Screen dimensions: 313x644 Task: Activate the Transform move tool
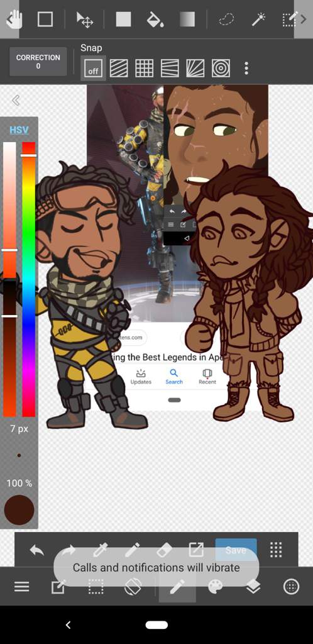click(x=85, y=19)
